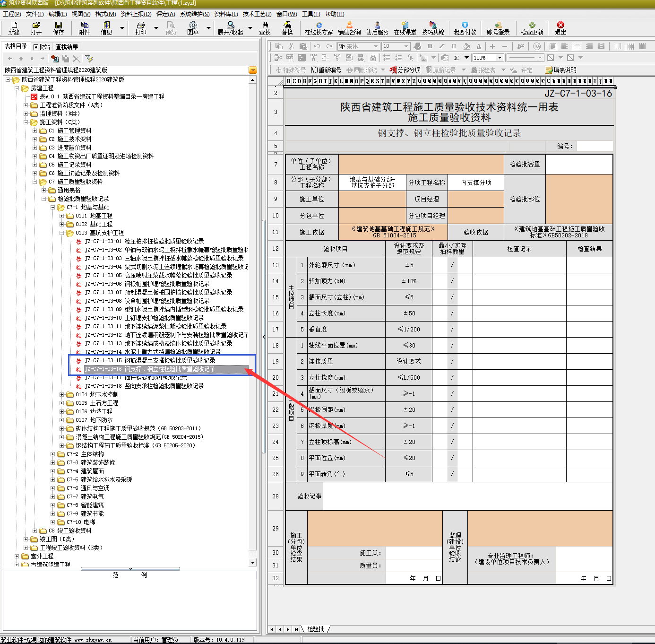Open the line style dropdown
655x644 pixels.
(540, 58)
